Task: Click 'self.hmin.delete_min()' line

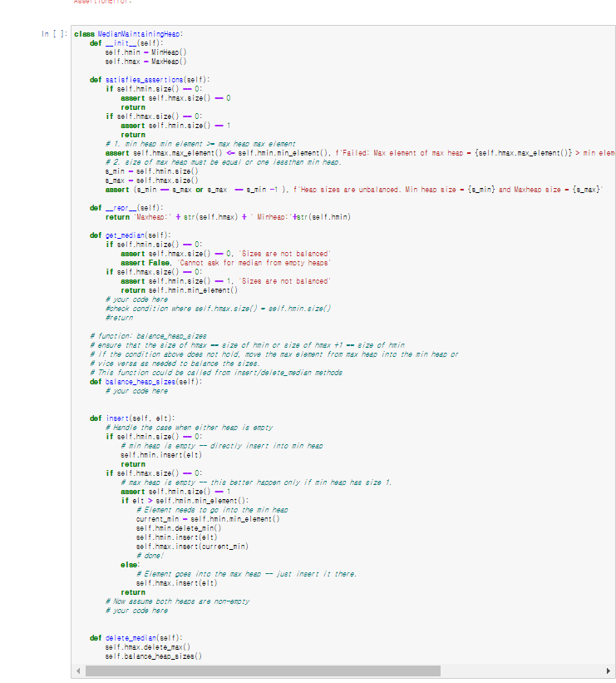Action: [179, 528]
